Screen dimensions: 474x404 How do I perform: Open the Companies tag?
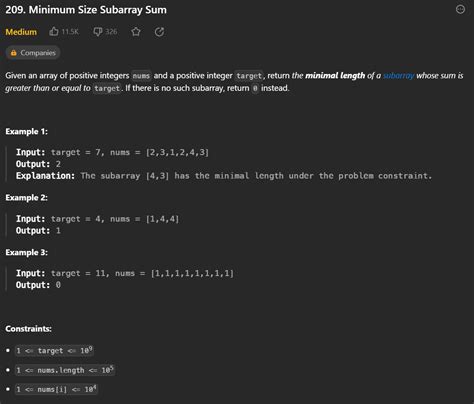[33, 53]
